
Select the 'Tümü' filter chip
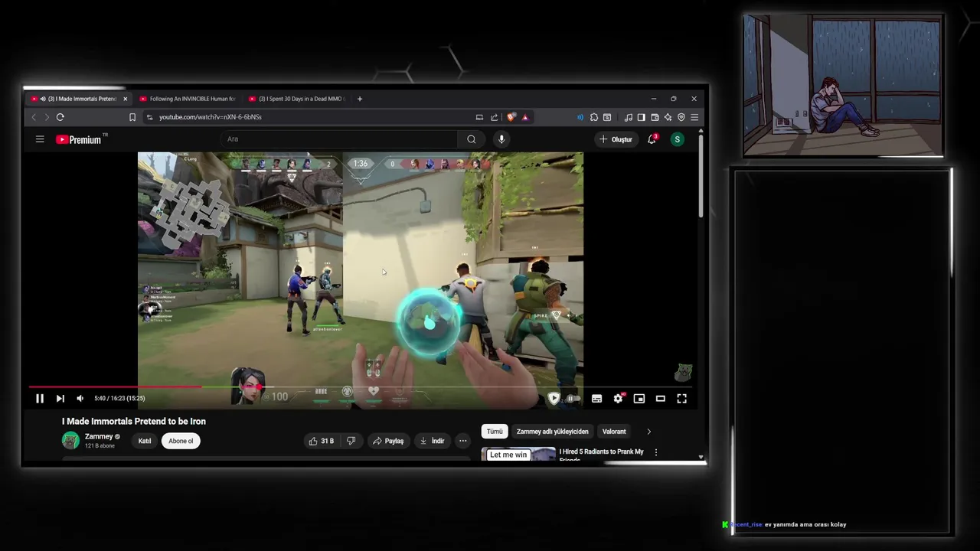point(495,432)
